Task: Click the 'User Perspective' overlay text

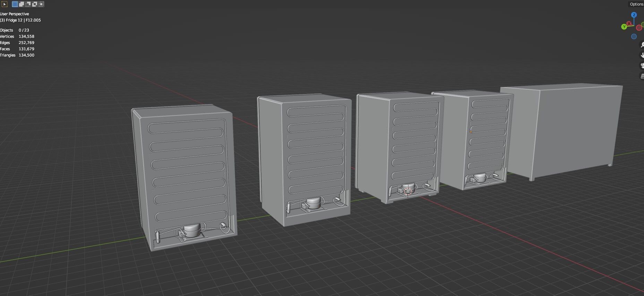Action: (x=15, y=14)
